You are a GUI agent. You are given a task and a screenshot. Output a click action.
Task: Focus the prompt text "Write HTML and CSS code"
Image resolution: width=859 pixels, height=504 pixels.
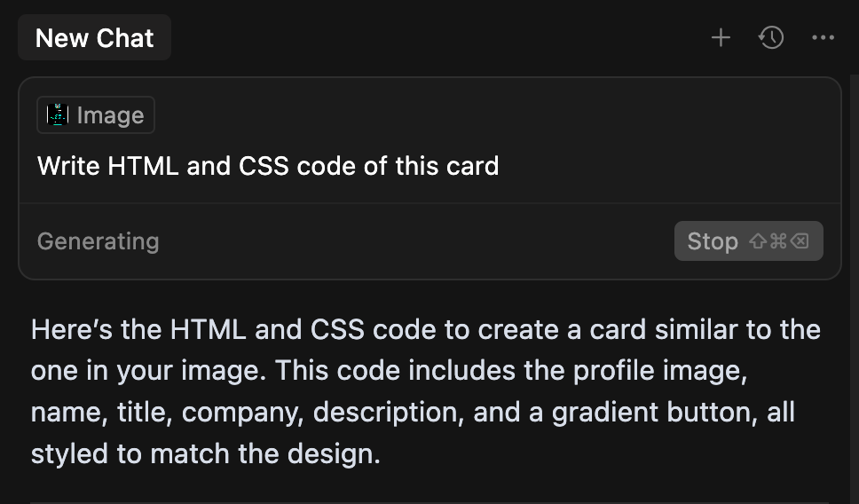pos(197,166)
